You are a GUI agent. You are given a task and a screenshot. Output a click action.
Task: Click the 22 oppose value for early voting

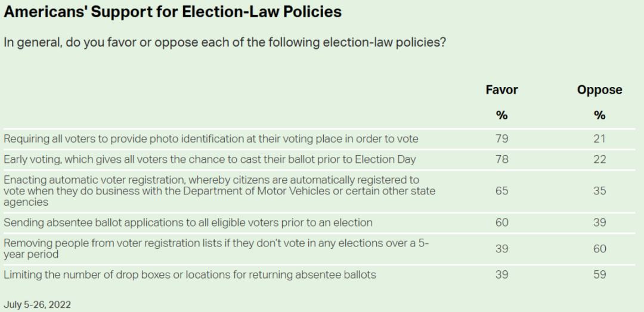point(599,159)
